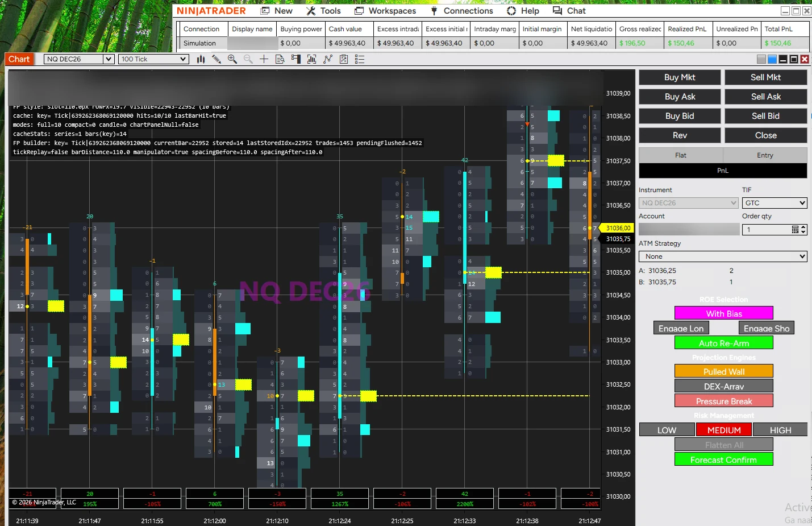Viewport: 812px width, 526px height.
Task: Click the gray link square in chart title bar
Action: point(762,59)
